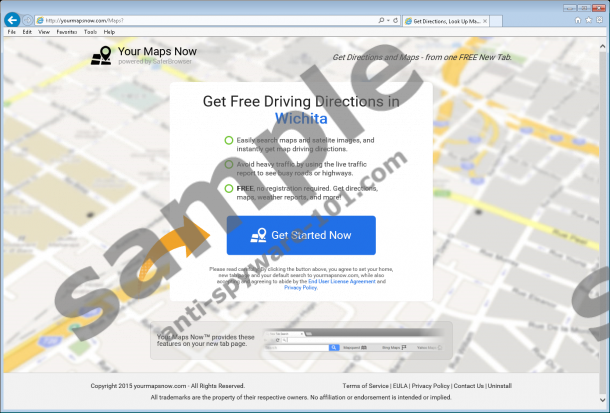
Task: Open the End User License Agreement link
Action: [x=346, y=281]
